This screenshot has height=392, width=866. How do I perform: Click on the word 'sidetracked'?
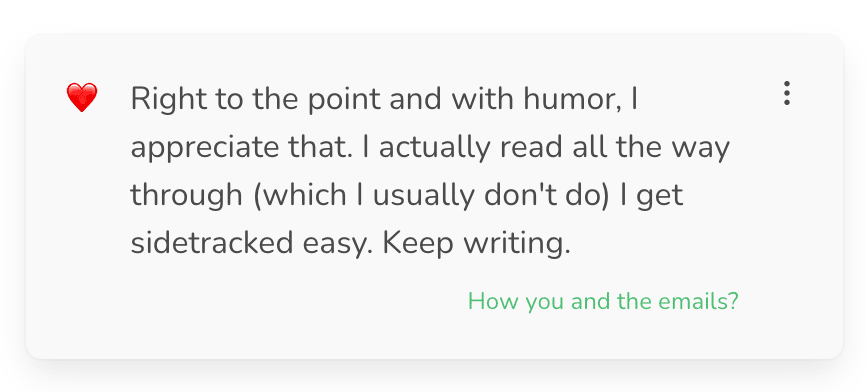(212, 243)
